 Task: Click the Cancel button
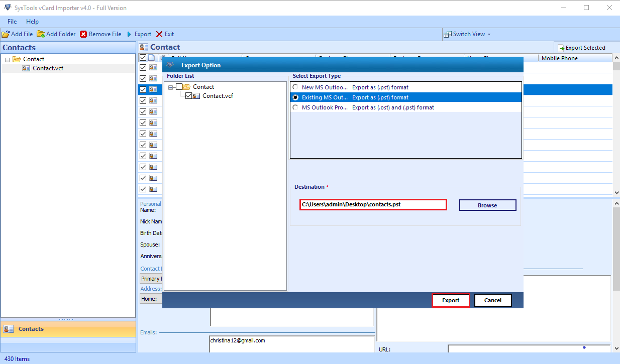click(493, 300)
